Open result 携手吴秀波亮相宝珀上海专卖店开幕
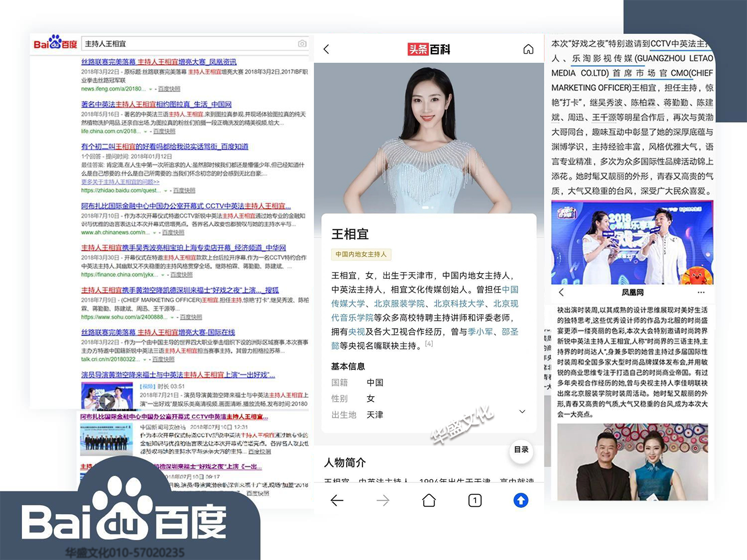747x560 pixels. click(183, 247)
